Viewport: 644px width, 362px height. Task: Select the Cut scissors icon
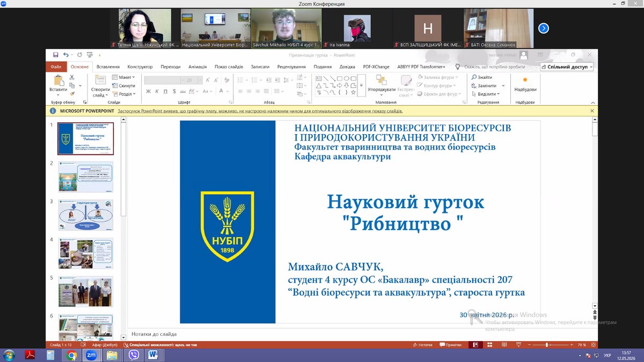72,77
